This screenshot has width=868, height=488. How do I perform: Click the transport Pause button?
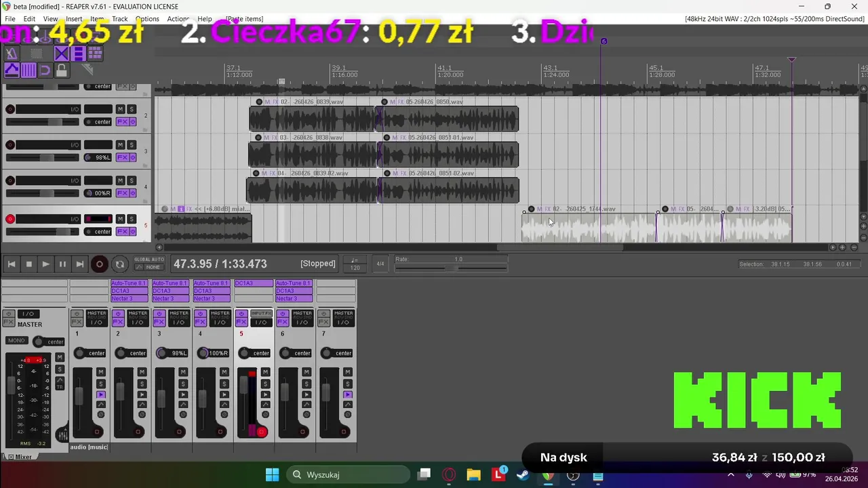pyautogui.click(x=62, y=264)
